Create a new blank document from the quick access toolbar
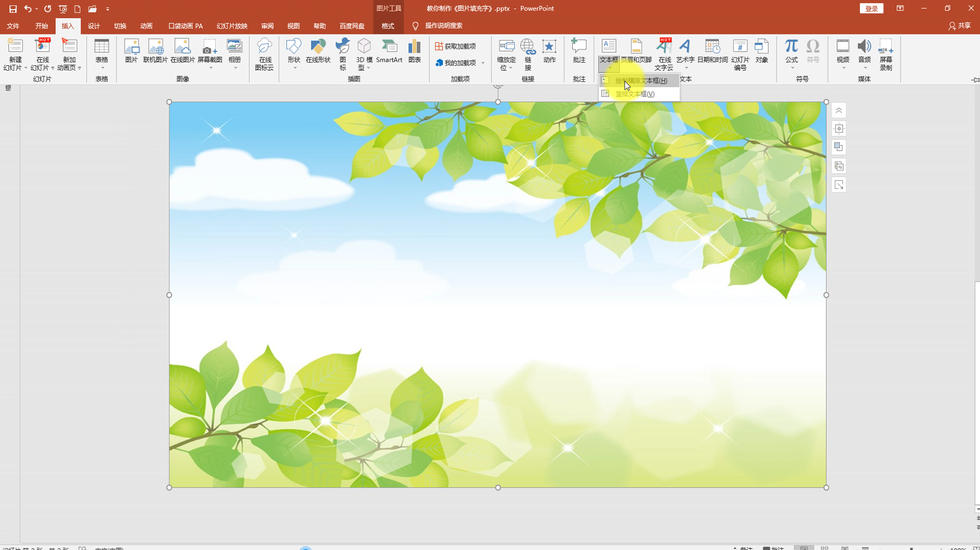 [77, 9]
